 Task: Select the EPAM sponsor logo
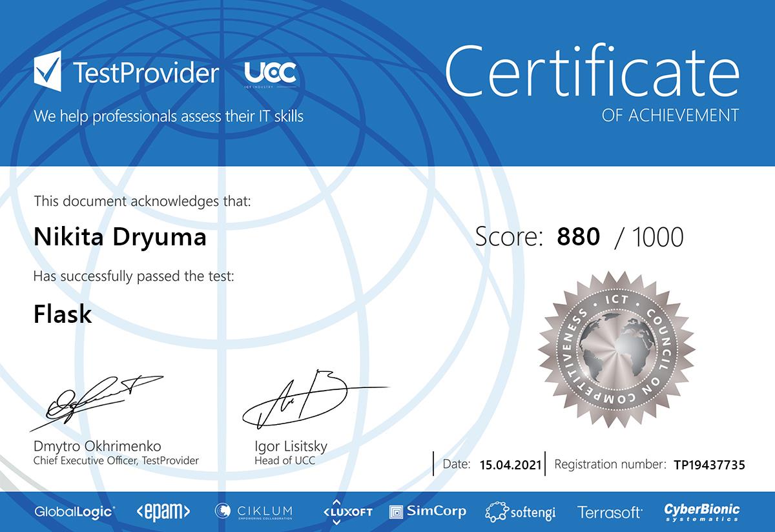click(163, 511)
